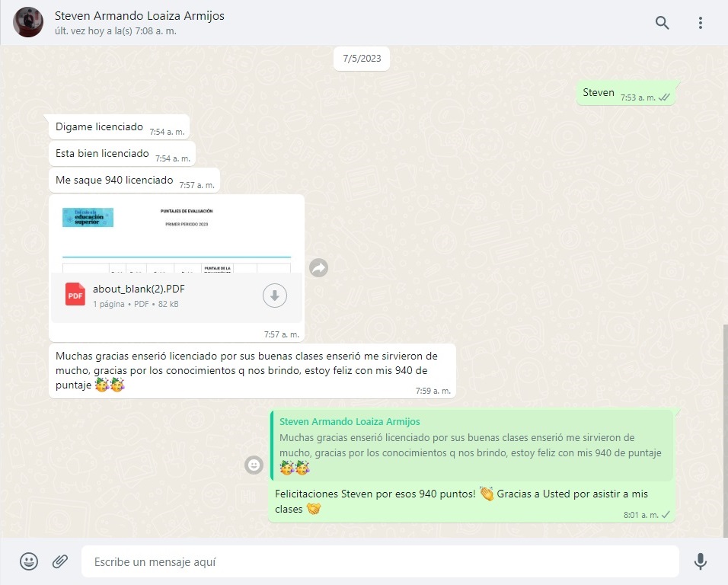Open the chat search magnifier icon
Screen dimensions: 728x585
662,23
